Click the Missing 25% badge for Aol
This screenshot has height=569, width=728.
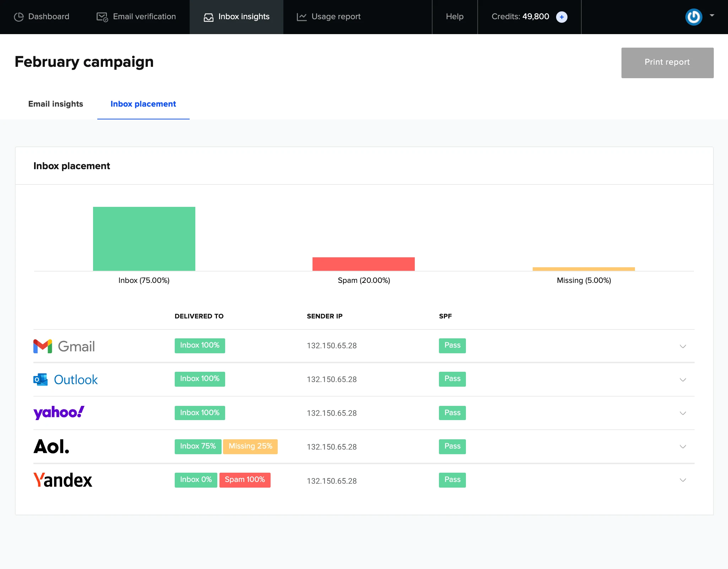coord(250,446)
